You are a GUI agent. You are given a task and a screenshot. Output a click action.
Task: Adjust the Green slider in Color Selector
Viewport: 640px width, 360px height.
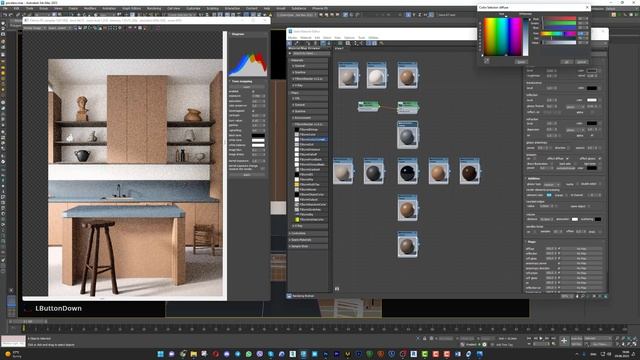559,23
